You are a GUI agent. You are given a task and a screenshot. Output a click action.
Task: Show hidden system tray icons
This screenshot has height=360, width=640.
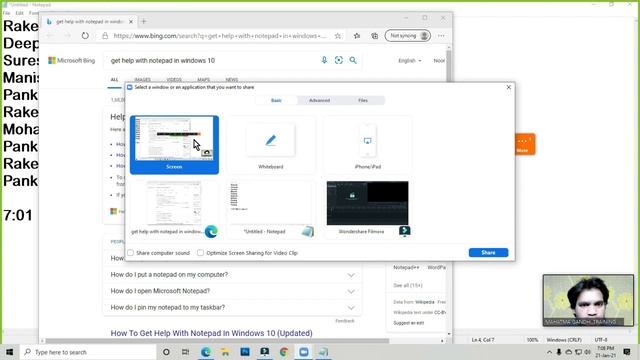(x=549, y=352)
